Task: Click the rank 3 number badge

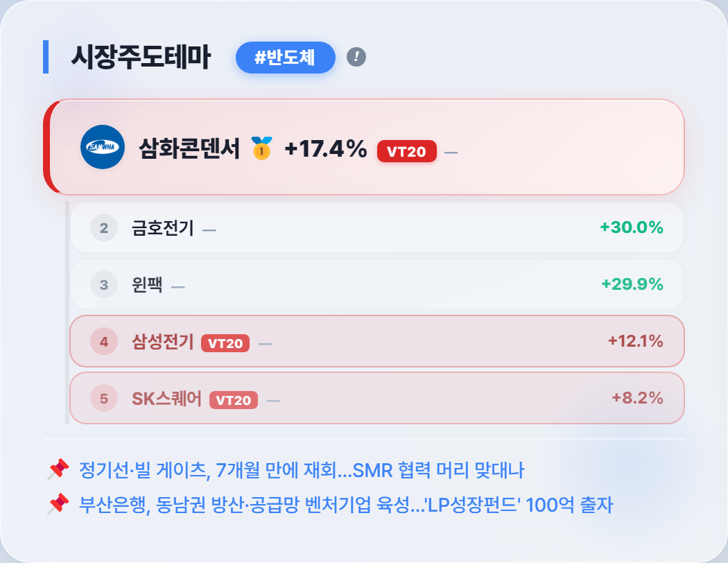Action: point(103,284)
